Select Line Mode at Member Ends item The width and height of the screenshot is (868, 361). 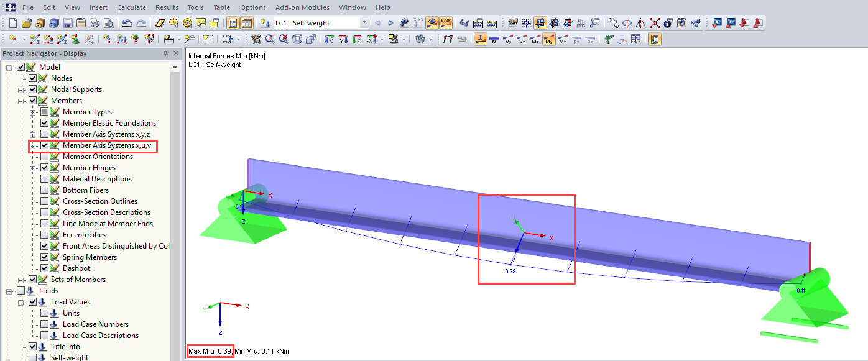(x=108, y=224)
